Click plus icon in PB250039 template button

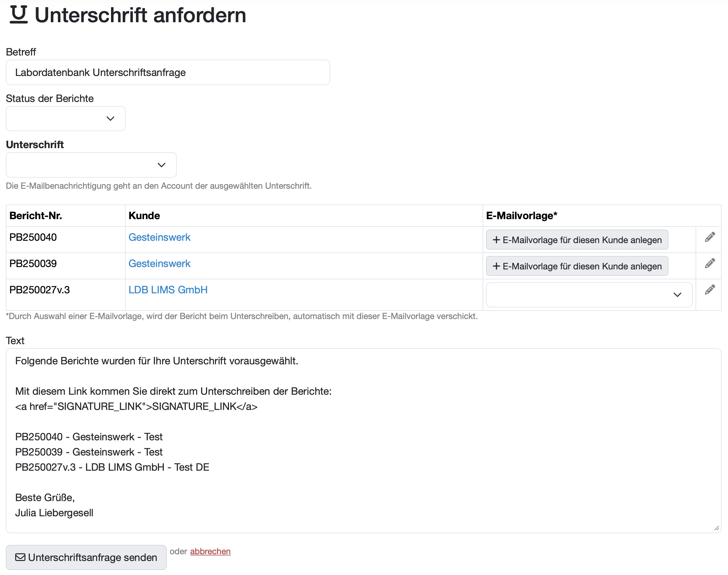pyautogui.click(x=496, y=266)
